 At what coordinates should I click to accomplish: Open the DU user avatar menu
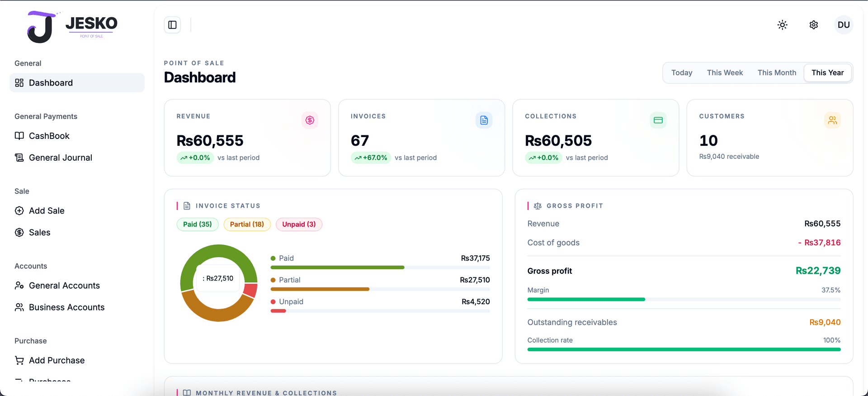[844, 25]
